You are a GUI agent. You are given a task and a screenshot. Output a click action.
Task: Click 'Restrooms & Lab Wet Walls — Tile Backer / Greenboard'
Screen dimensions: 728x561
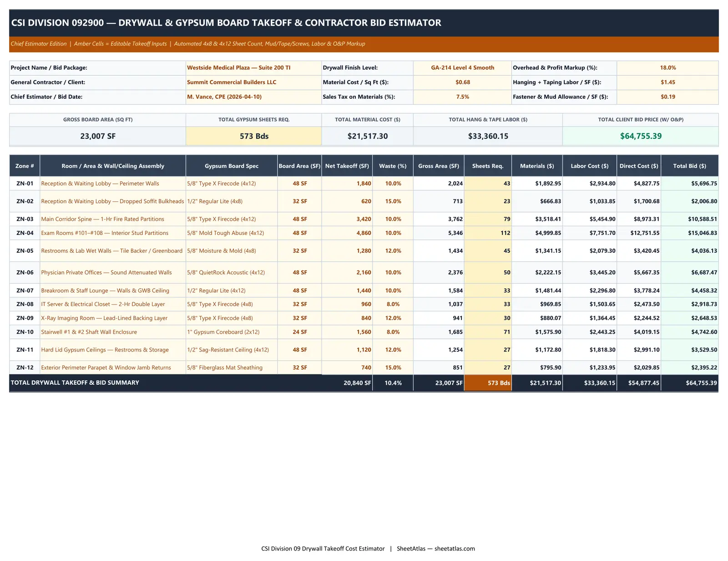(x=113, y=251)
